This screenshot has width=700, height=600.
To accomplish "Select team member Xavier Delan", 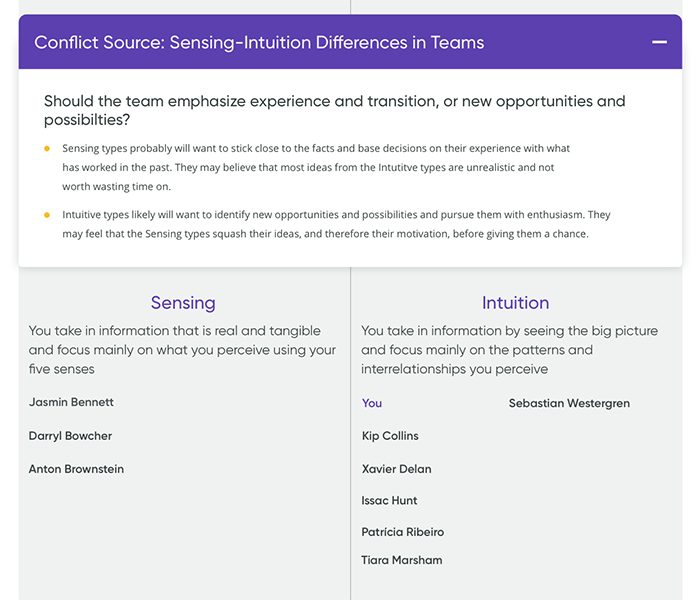I will (x=396, y=469).
